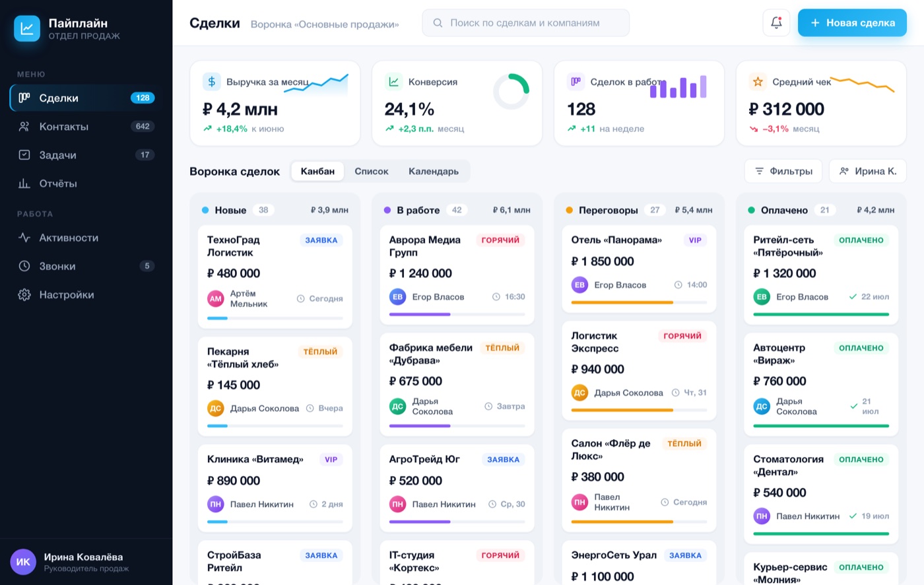Click the Пайплайн logo icon
Viewport: 924px width, 585px height.
pyautogui.click(x=27, y=28)
